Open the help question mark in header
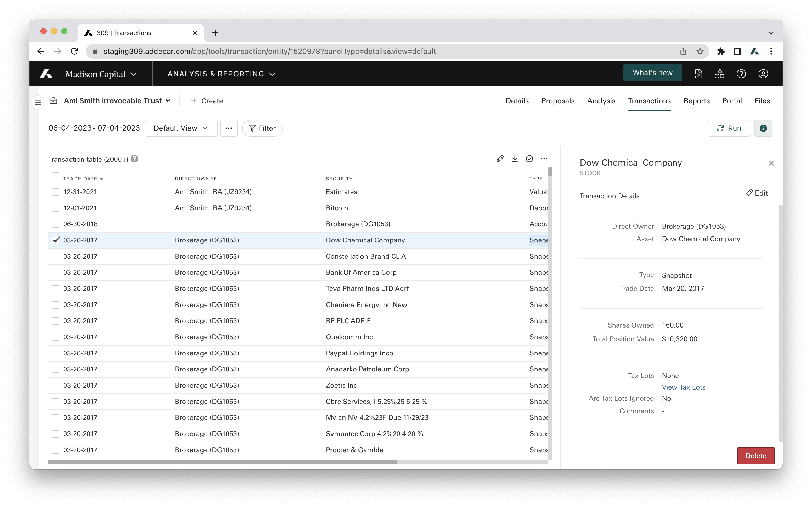The width and height of the screenshot is (812, 508). 741,74
